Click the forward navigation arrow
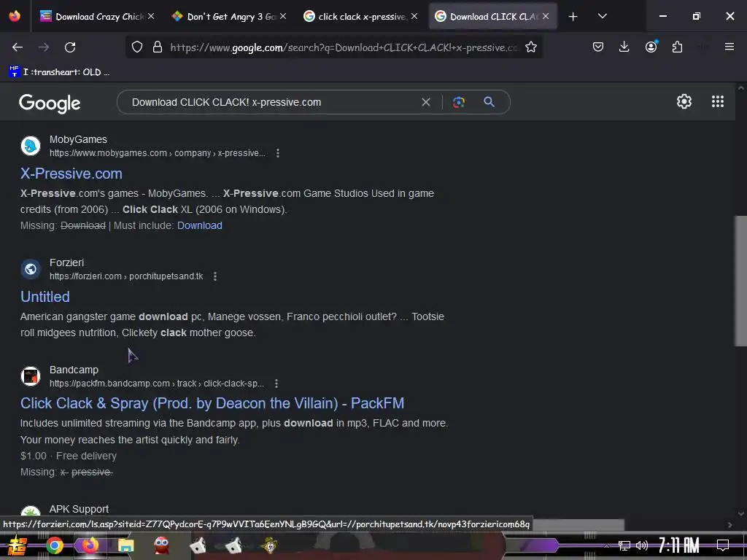The height and width of the screenshot is (560, 747). pyautogui.click(x=44, y=47)
